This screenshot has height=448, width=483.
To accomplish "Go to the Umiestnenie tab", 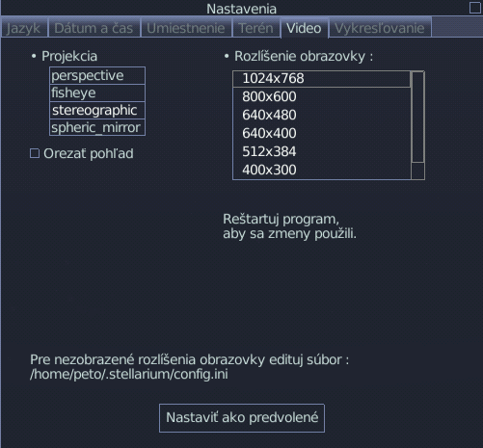I will click(186, 28).
